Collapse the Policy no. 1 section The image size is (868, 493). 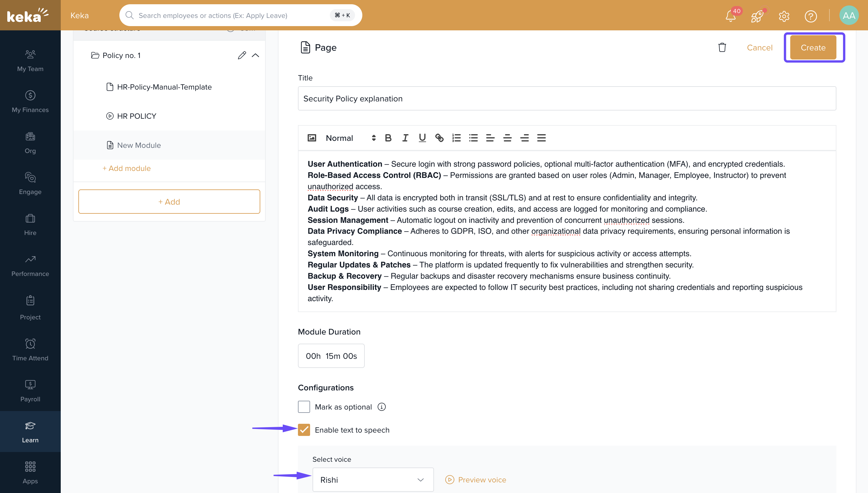(255, 55)
